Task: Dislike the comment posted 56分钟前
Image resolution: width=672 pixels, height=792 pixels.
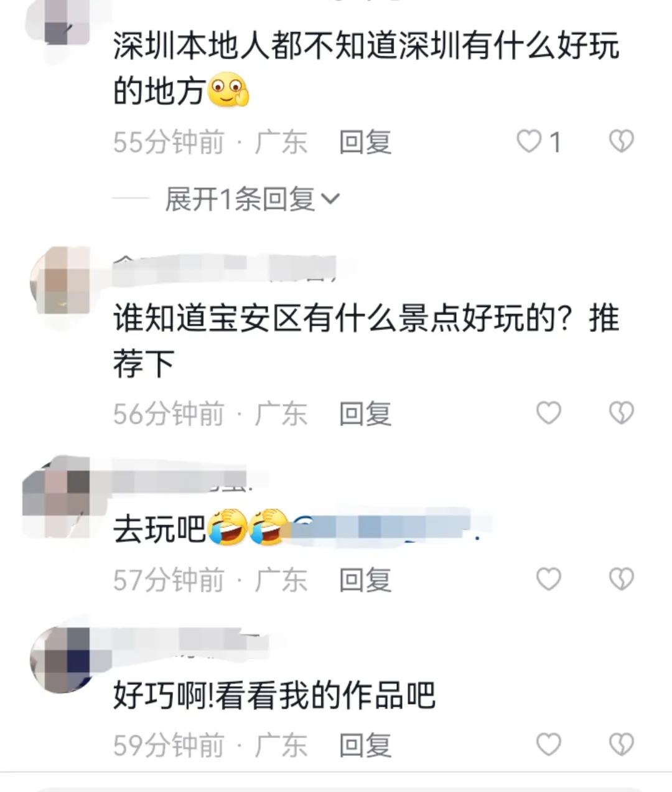Action: pos(621,413)
